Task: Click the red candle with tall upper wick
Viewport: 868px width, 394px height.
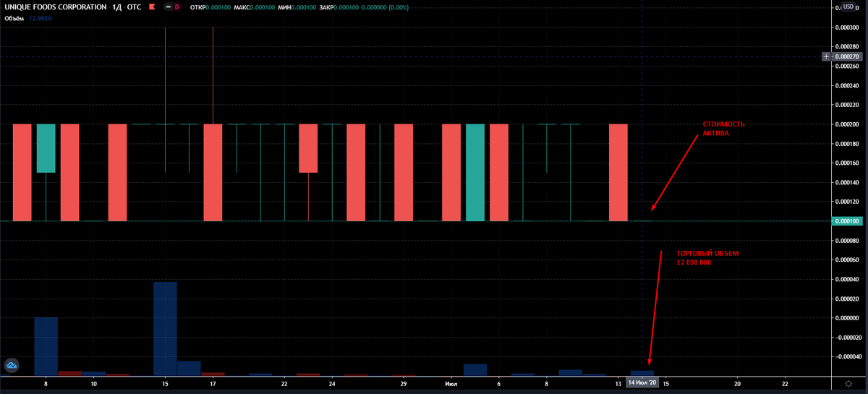Action: pyautogui.click(x=213, y=172)
